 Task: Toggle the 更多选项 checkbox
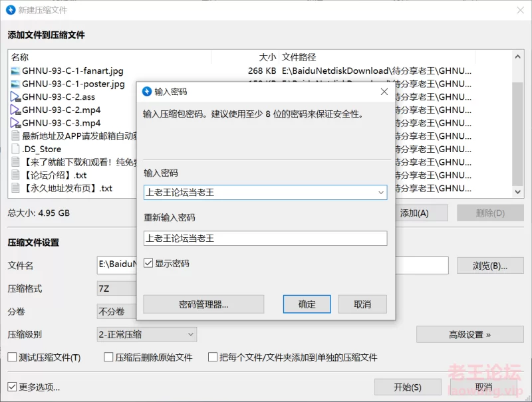point(12,387)
